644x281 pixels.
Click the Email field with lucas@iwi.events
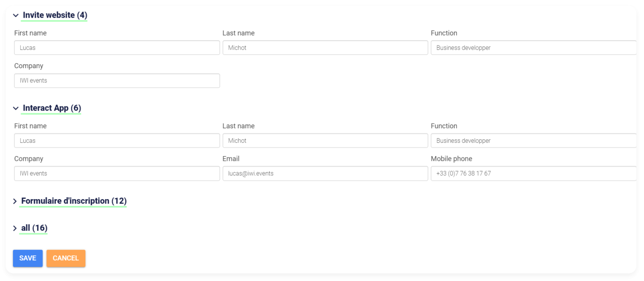point(325,173)
